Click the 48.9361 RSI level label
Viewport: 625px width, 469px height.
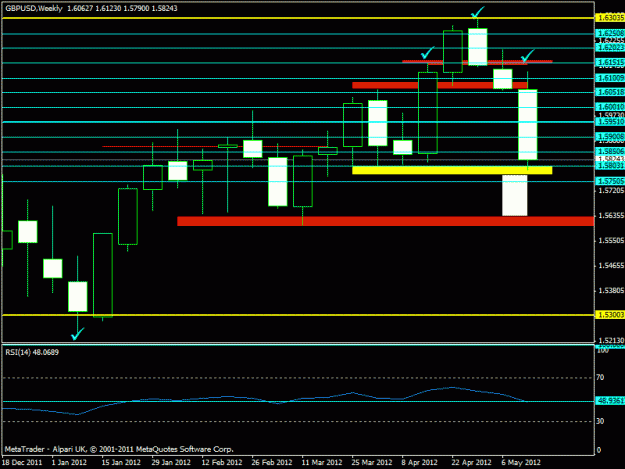point(610,401)
